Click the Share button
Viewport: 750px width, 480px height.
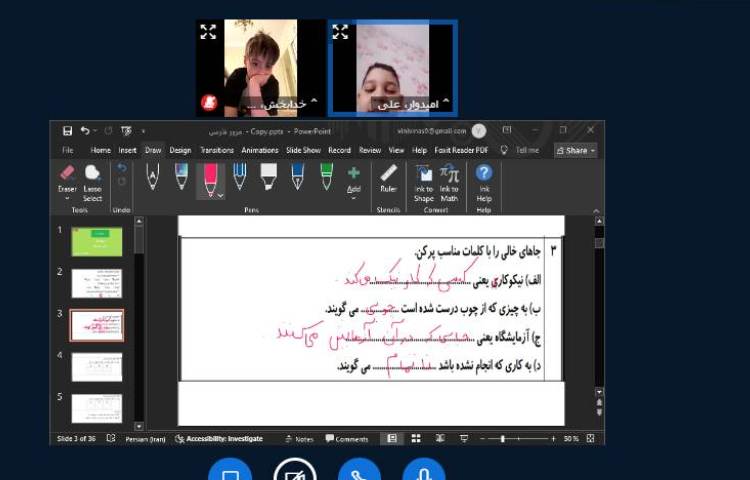pos(576,151)
